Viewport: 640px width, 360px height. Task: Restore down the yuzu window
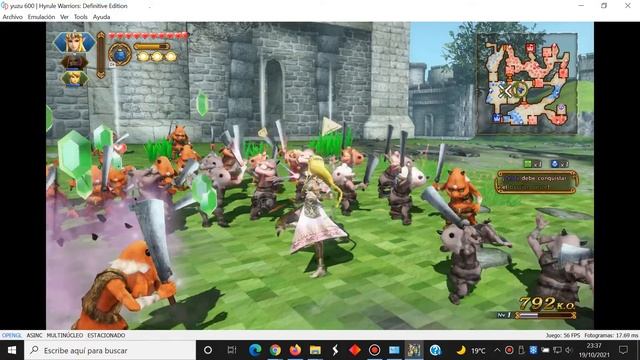click(x=604, y=6)
